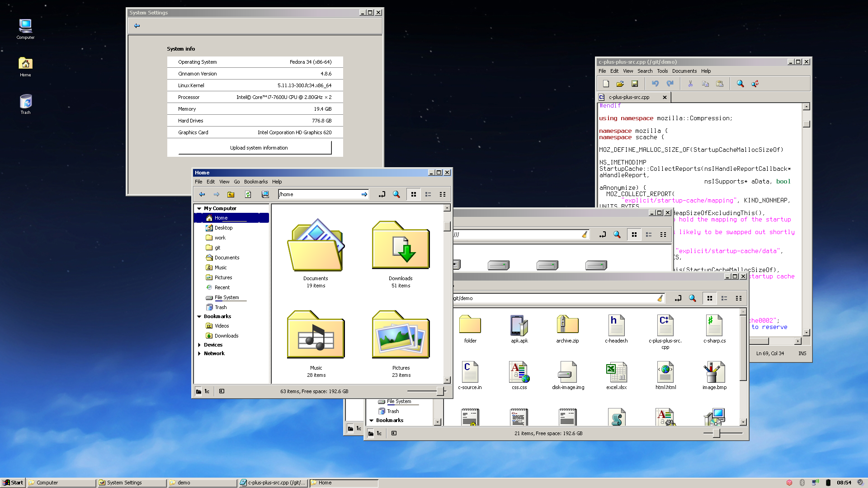
Task: Click the icon view toggle in file manager
Action: point(414,194)
